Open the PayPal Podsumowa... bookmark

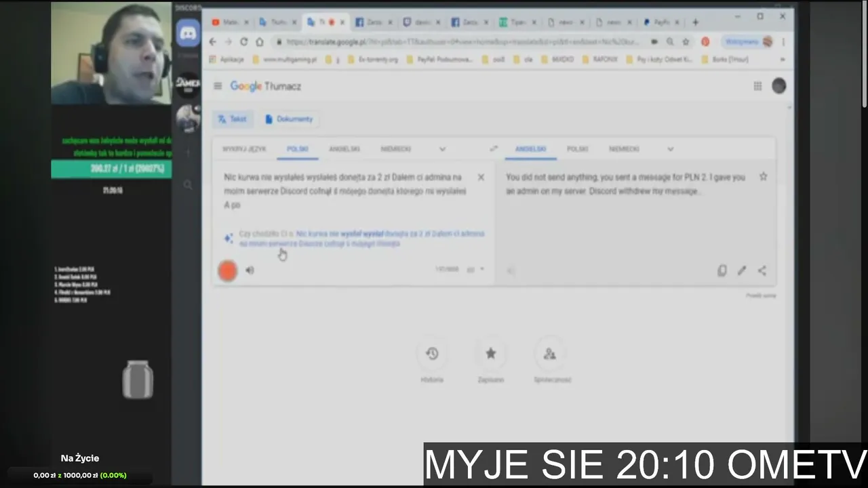[441, 60]
